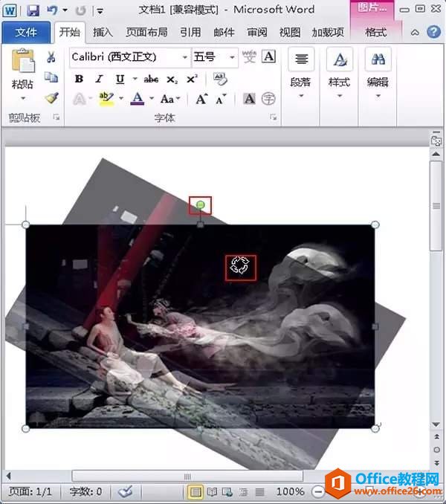The width and height of the screenshot is (446, 504).
Task: Click the bottom-left corner sizing handle
Action: click(x=25, y=428)
